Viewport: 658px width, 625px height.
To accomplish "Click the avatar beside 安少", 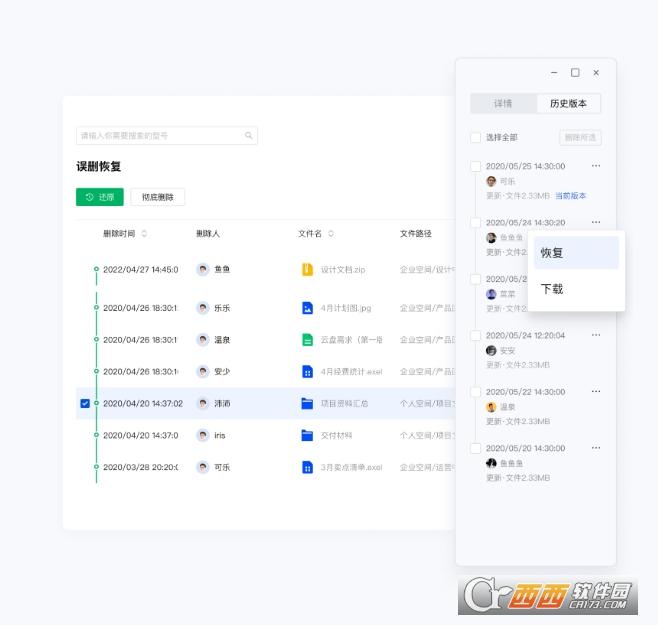I will point(203,371).
